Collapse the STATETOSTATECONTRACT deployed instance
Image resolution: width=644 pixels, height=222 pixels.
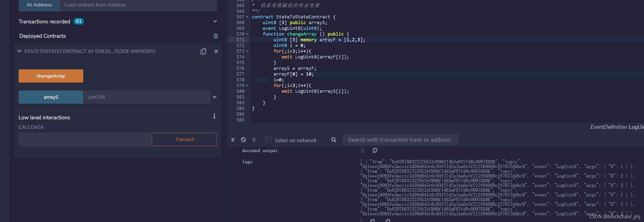19,51
